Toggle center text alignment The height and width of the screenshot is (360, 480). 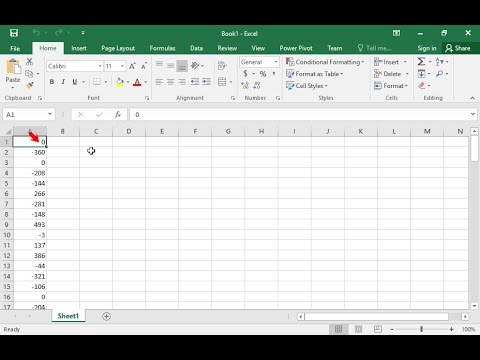coord(170,82)
